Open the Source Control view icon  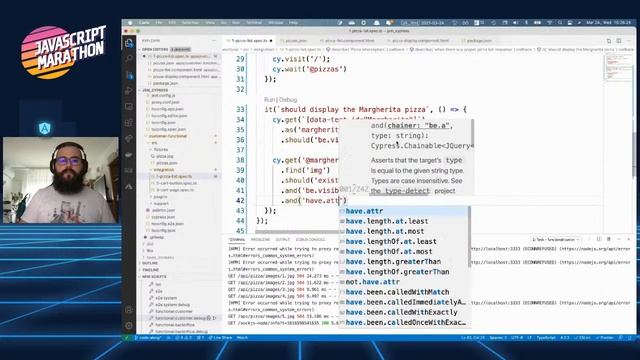point(129,75)
